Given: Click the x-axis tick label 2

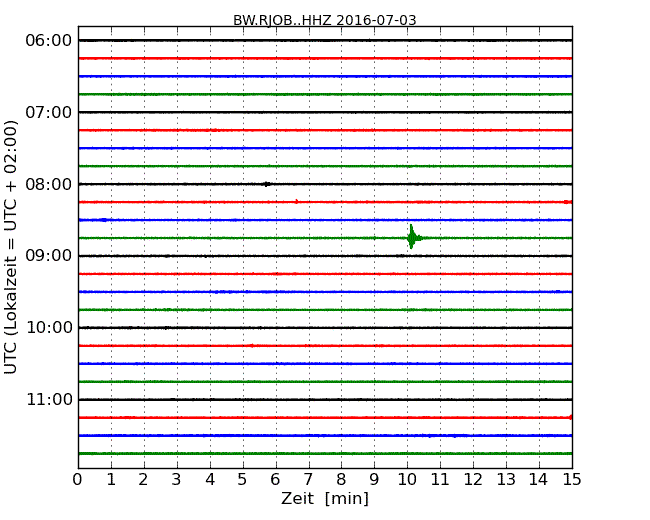Looking at the screenshot, I should [x=143, y=480].
